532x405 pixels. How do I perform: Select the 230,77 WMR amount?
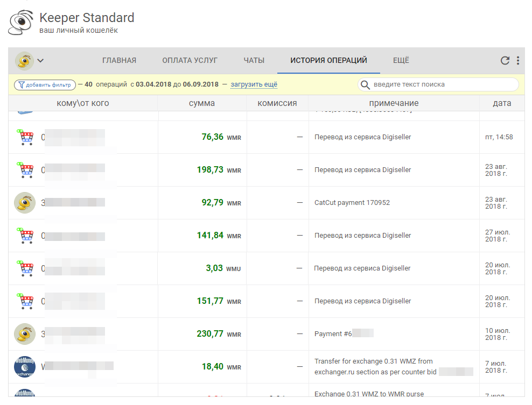coord(219,334)
